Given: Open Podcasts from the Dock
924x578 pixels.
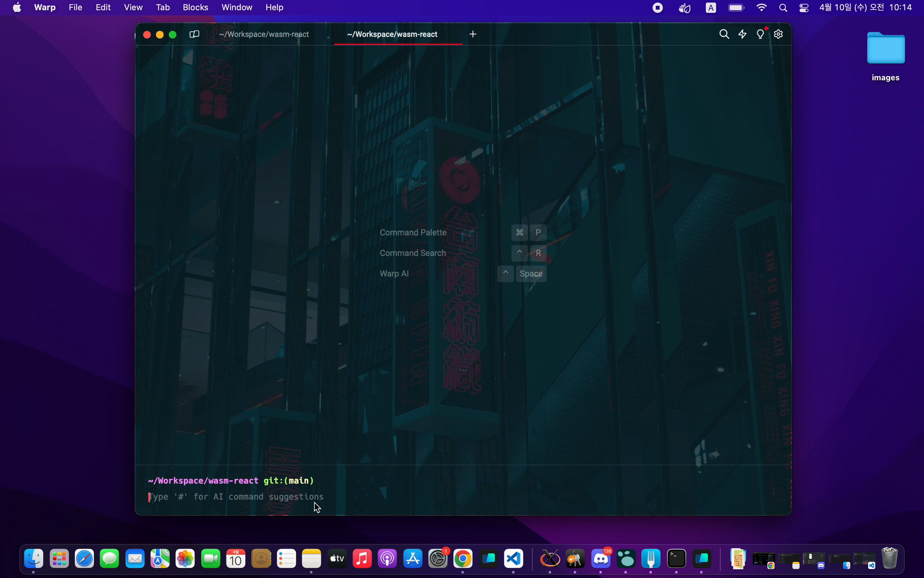Looking at the screenshot, I should pos(388,559).
